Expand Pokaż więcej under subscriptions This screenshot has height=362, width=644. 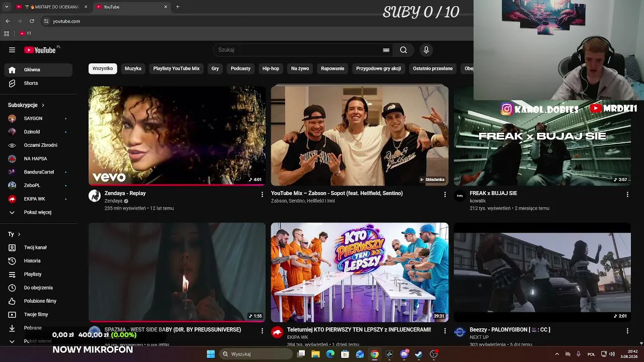click(38, 212)
